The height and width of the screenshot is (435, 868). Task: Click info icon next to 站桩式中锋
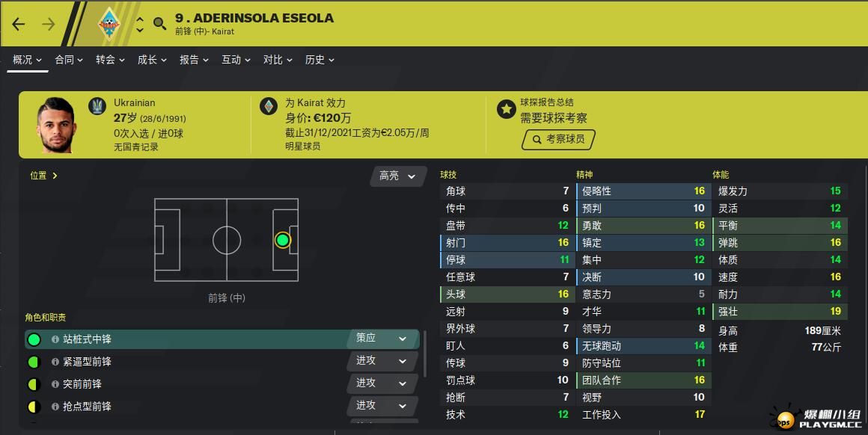(x=55, y=339)
